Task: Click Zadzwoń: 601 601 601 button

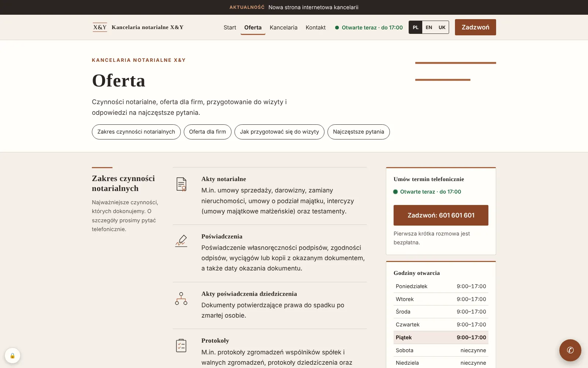Action: (441, 215)
